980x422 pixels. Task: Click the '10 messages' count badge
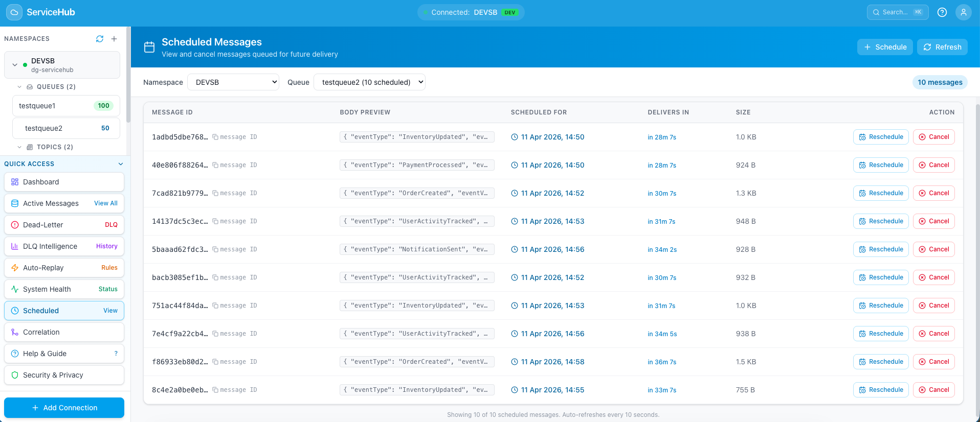click(940, 82)
